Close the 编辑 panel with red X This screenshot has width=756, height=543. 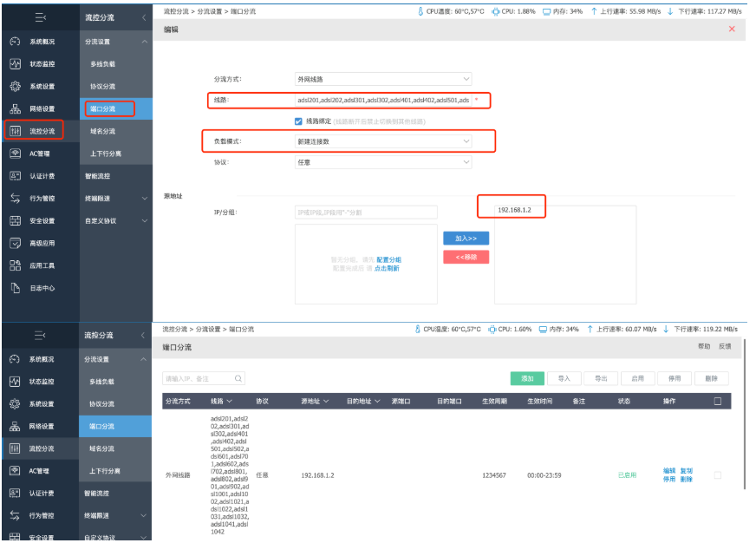[732, 29]
